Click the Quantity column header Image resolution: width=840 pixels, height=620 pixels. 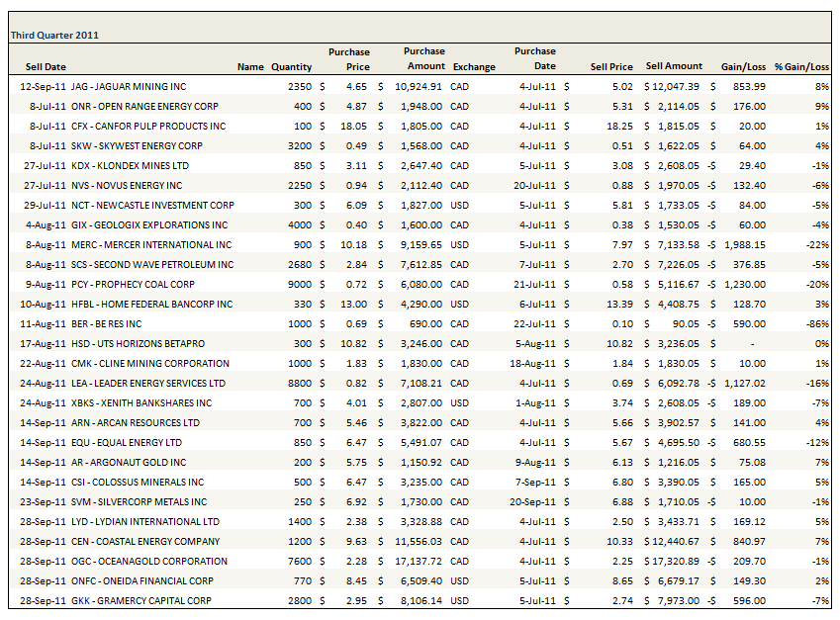(x=291, y=67)
